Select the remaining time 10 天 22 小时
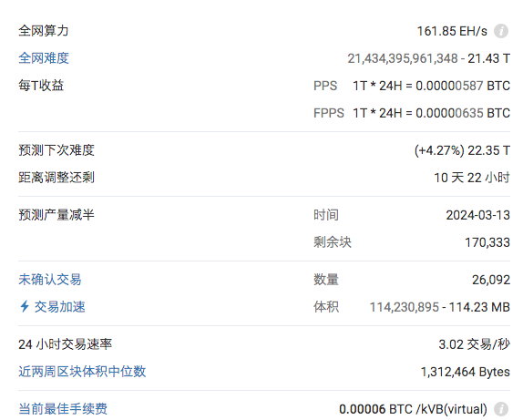The height and width of the screenshot is (420, 523). tap(472, 178)
